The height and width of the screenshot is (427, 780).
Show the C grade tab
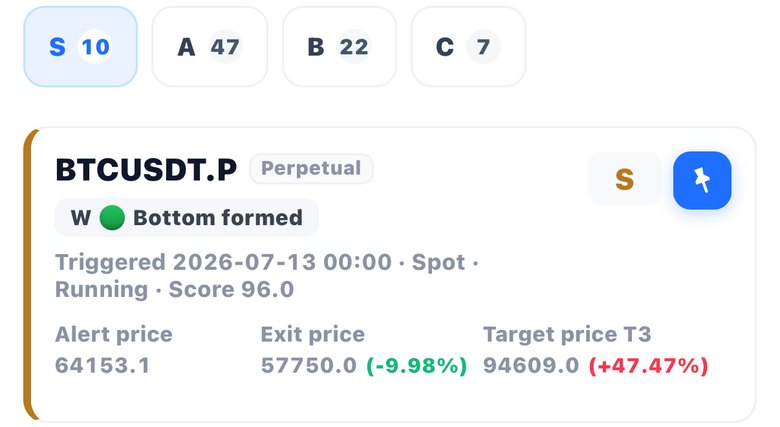point(468,47)
